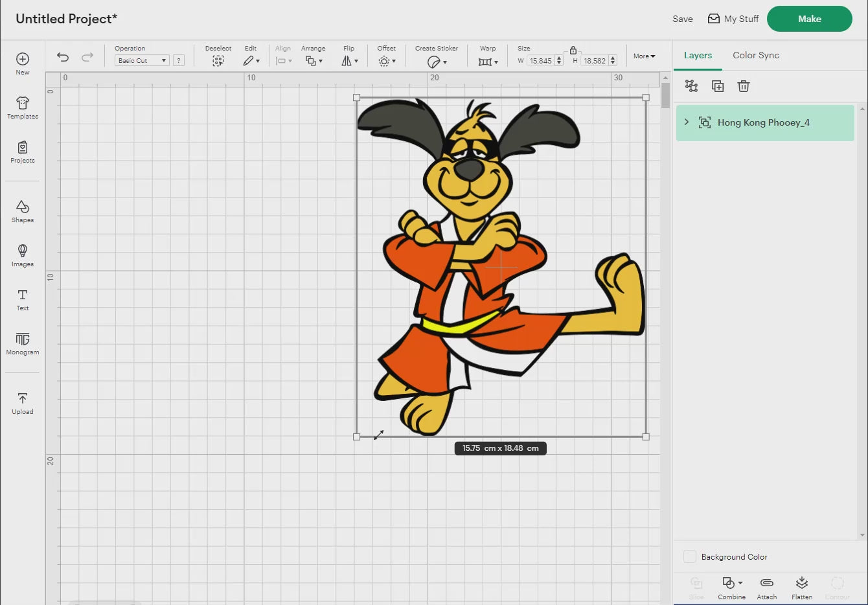This screenshot has width=868, height=605.
Task: Open the Combine menu
Action: click(732, 588)
